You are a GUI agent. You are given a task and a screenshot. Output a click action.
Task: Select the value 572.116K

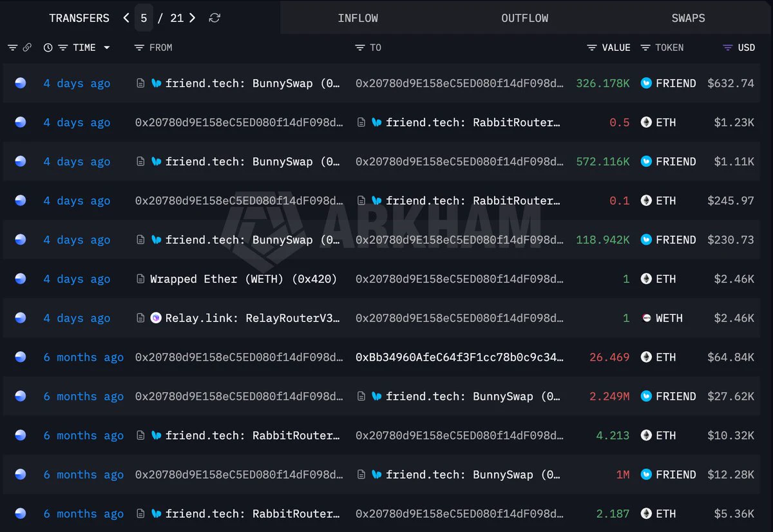pos(603,162)
